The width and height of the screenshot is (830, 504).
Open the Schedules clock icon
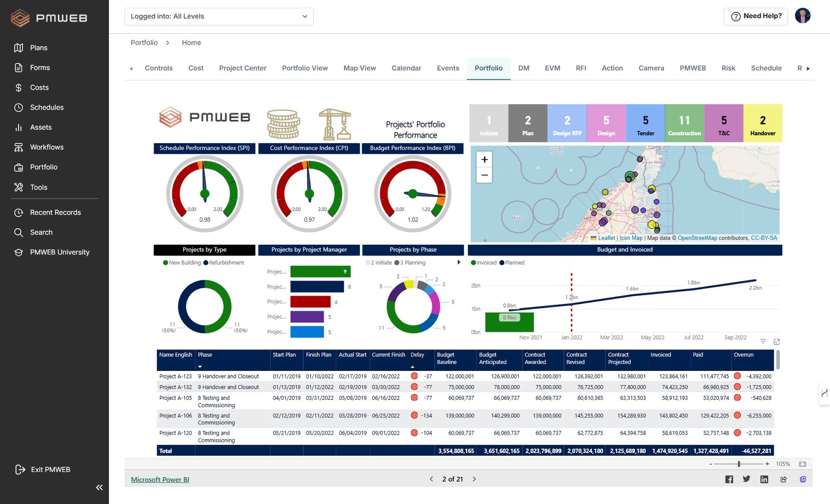(x=19, y=107)
